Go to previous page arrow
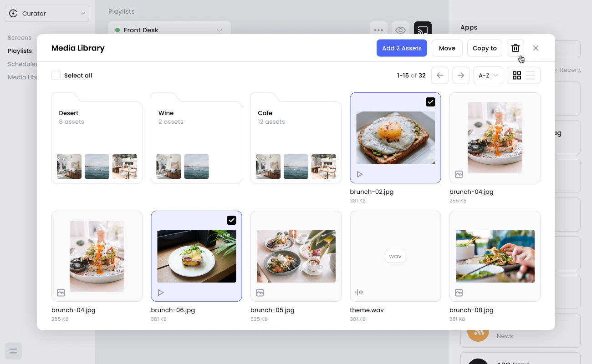The image size is (592, 364). point(440,76)
